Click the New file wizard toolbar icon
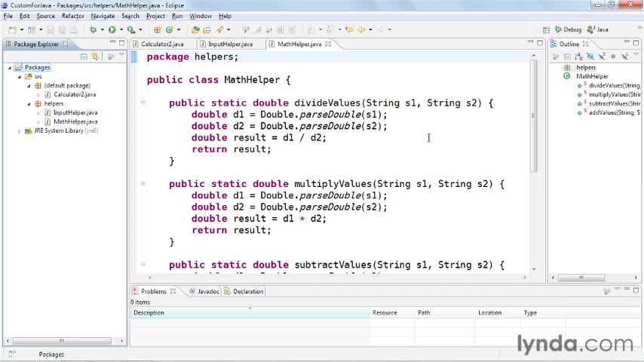 tap(13, 29)
